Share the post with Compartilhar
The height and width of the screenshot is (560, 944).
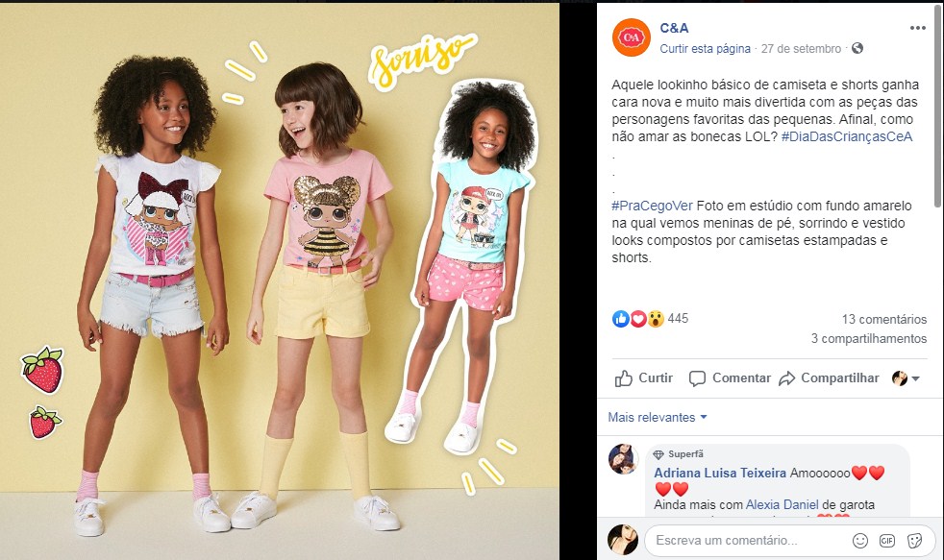pyautogui.click(x=829, y=377)
